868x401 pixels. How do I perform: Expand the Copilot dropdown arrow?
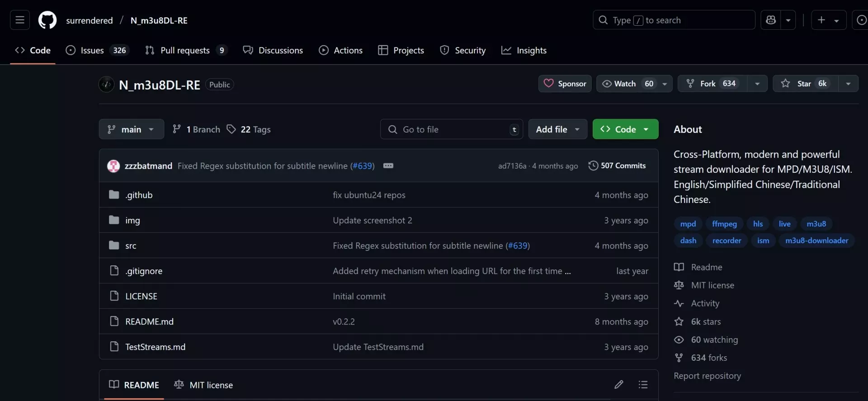click(x=788, y=20)
